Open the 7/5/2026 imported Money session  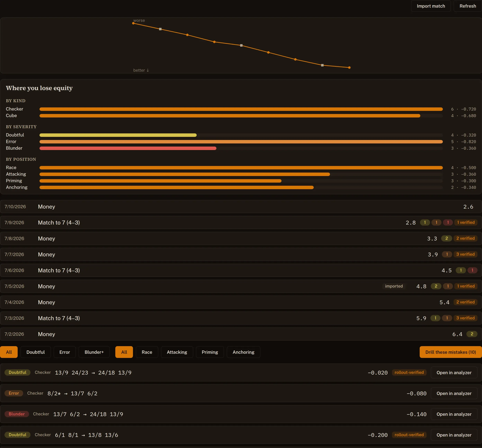pyautogui.click(x=241, y=286)
